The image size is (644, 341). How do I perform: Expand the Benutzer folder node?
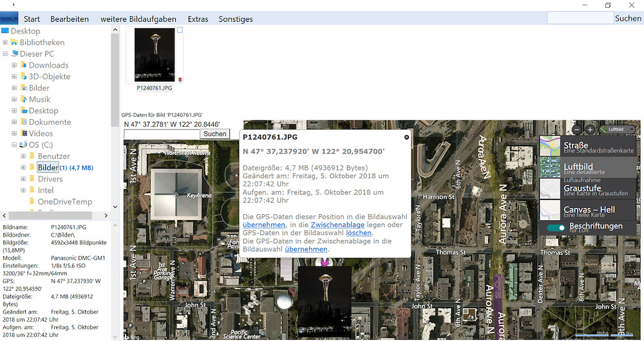23,156
